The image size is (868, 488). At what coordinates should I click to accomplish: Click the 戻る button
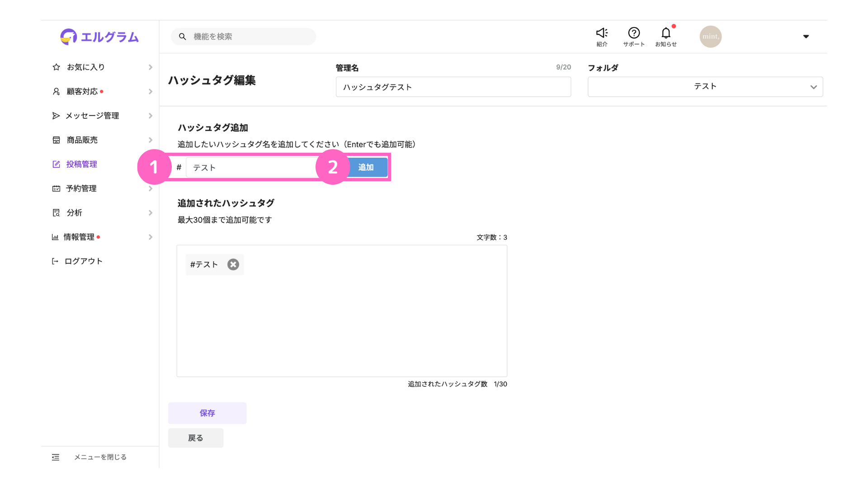point(196,438)
